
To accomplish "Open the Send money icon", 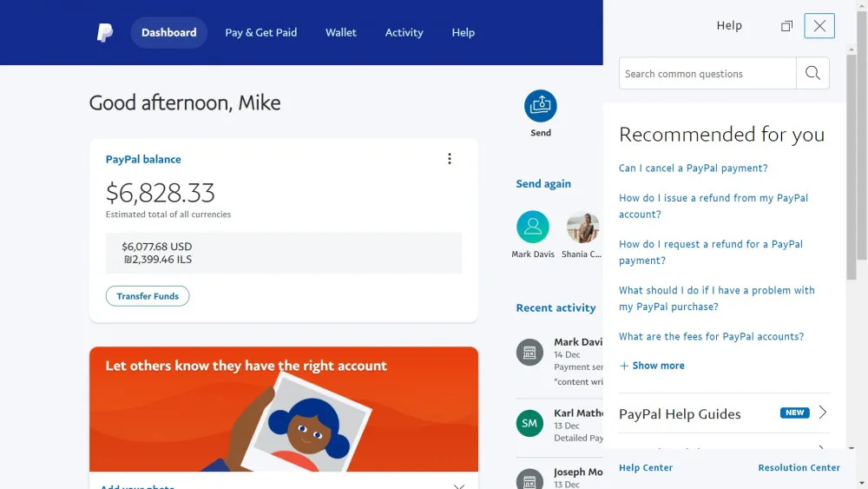I will click(540, 106).
